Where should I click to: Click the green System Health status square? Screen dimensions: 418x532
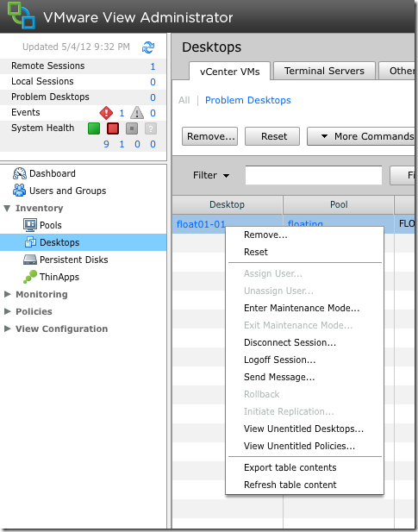coord(94,128)
